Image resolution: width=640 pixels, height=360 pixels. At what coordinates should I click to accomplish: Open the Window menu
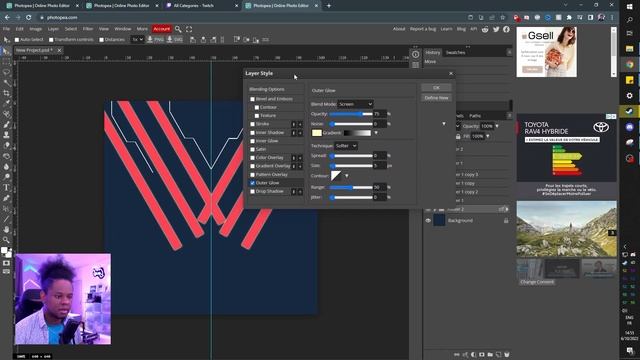(122, 29)
